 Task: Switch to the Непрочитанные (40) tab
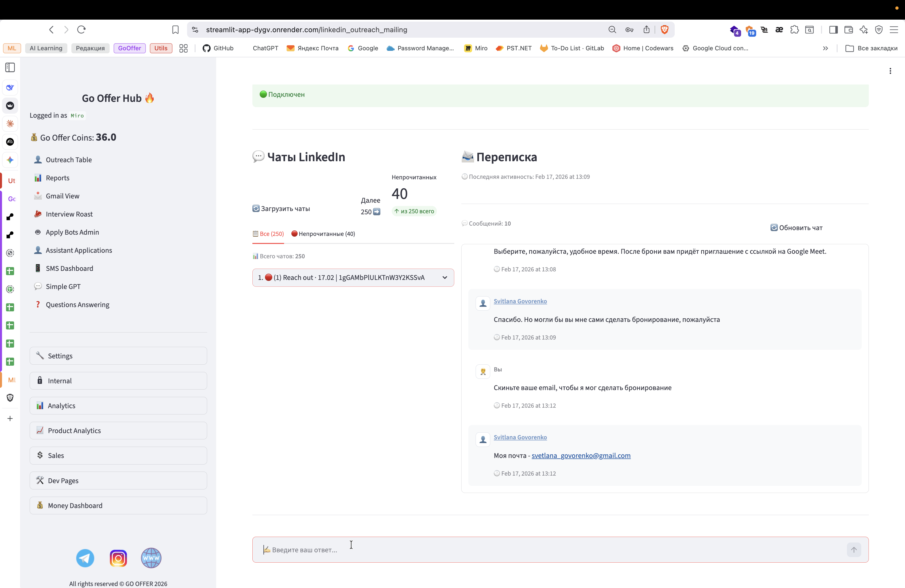323,234
